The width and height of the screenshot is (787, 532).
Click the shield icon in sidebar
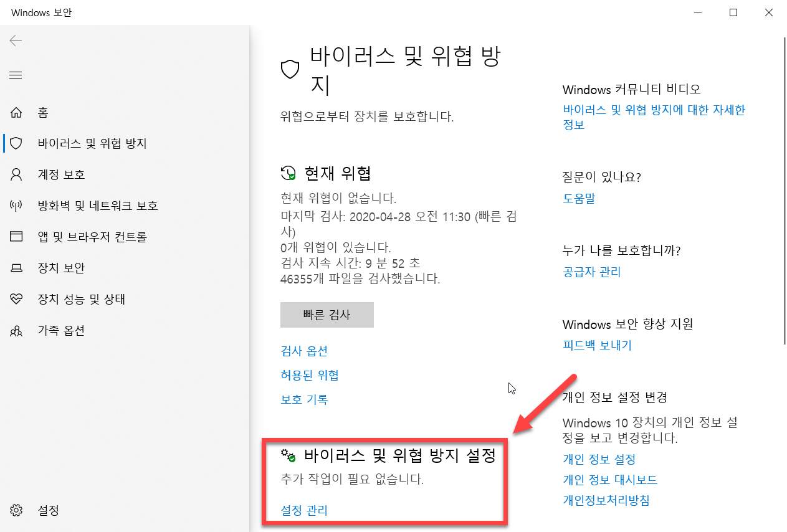point(16,143)
